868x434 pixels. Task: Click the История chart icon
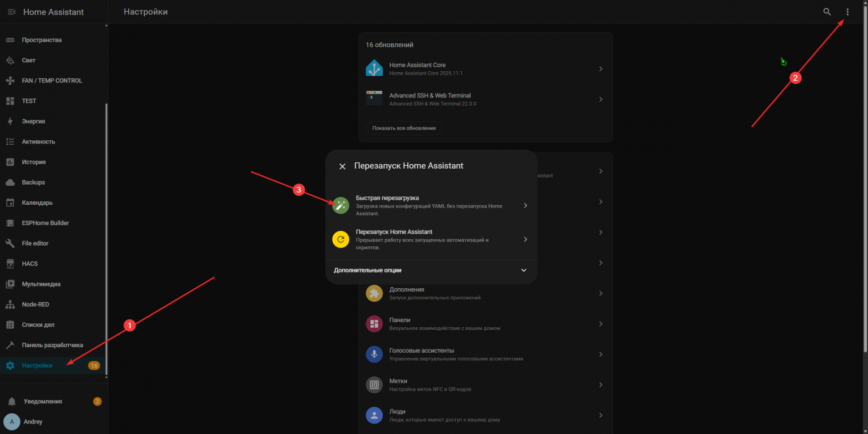[x=10, y=162]
